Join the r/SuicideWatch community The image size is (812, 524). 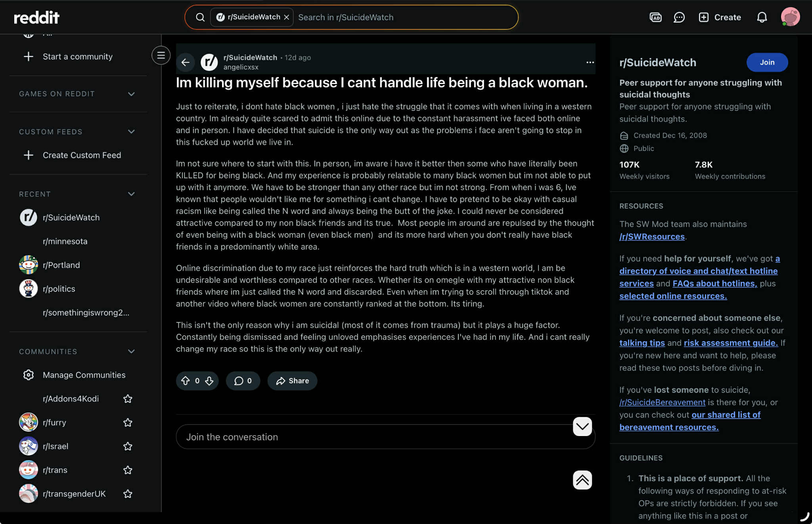tap(767, 63)
